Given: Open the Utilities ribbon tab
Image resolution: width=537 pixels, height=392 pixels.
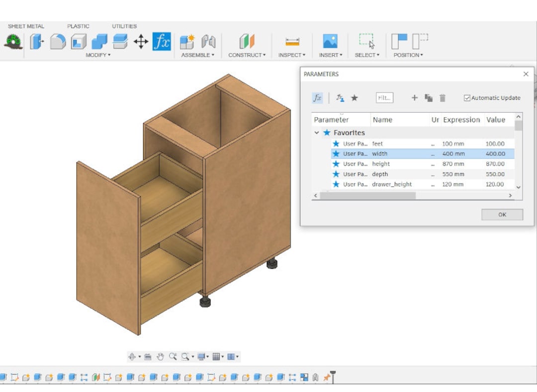Looking at the screenshot, I should click(124, 26).
